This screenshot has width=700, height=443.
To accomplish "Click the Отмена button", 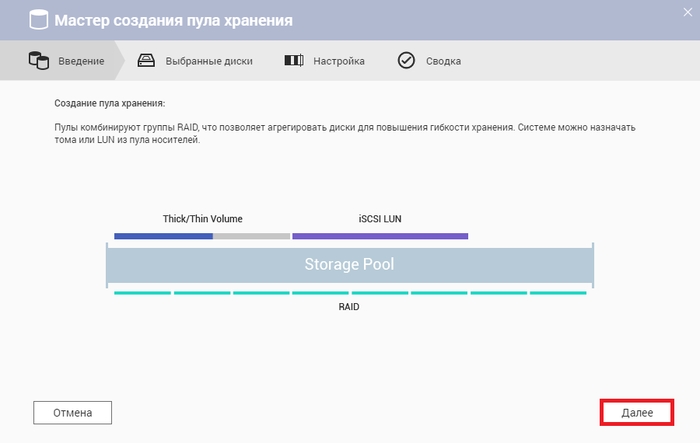I will 72,413.
